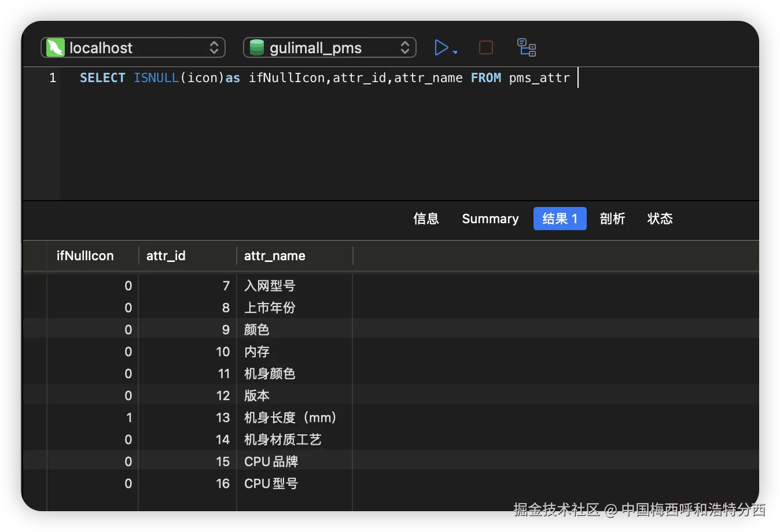Click the attr_id cell with value 10
The image size is (780, 532).
click(x=187, y=352)
